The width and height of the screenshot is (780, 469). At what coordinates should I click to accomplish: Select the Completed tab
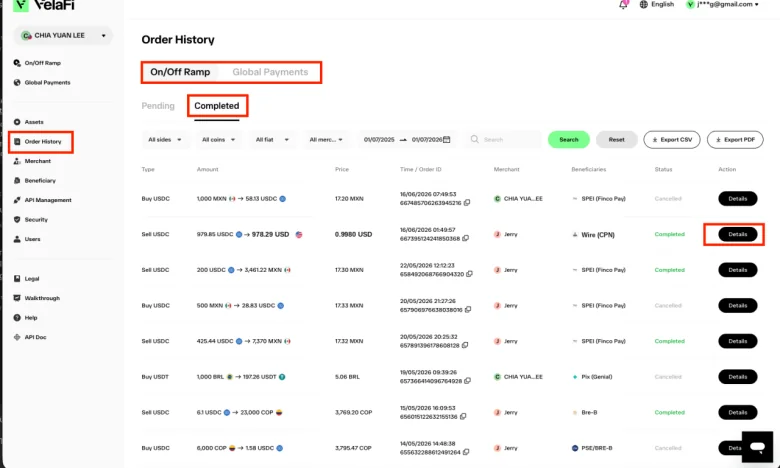click(217, 106)
